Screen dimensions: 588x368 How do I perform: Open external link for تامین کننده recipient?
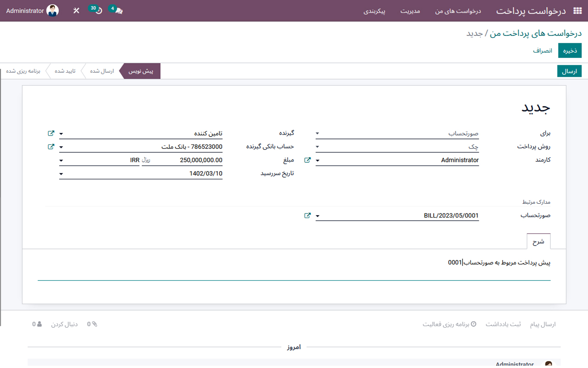coord(51,133)
